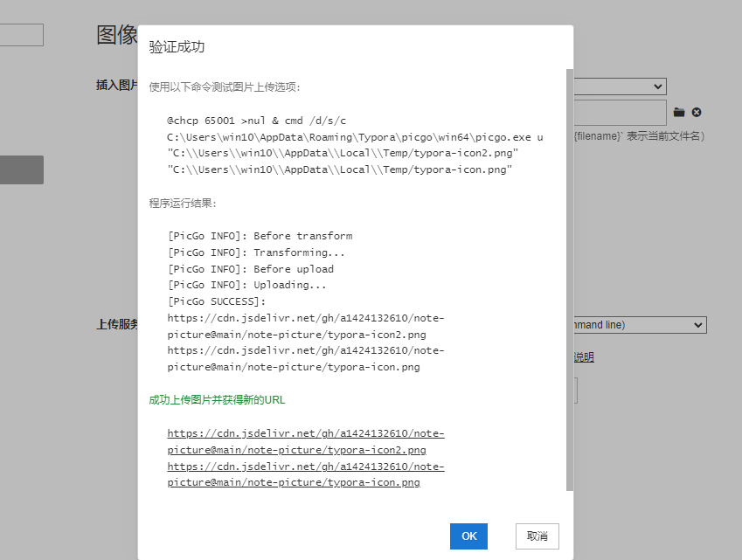The image size is (742, 560).
Task: Click the 图像 preferences heading
Action: tap(117, 35)
